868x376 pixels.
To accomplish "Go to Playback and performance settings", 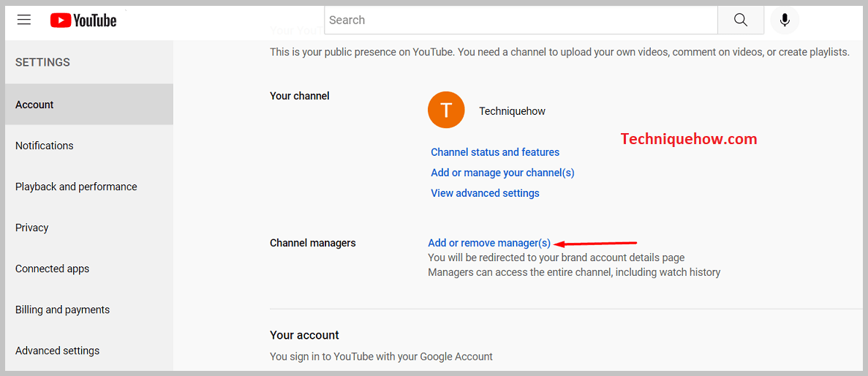I will 76,187.
